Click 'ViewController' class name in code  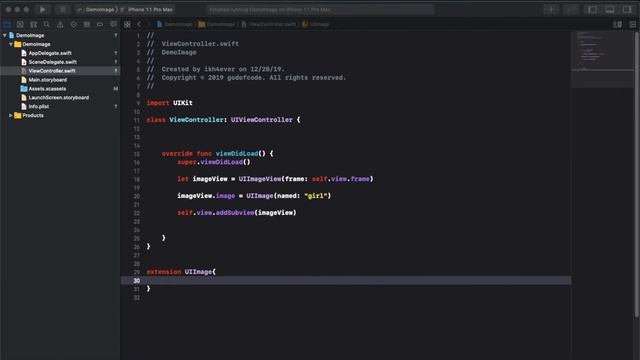click(196, 120)
